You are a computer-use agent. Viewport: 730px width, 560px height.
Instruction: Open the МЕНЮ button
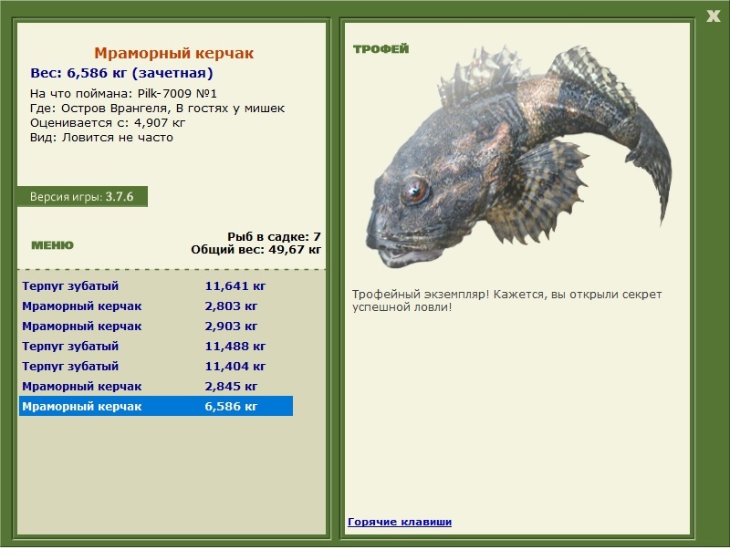[52, 245]
